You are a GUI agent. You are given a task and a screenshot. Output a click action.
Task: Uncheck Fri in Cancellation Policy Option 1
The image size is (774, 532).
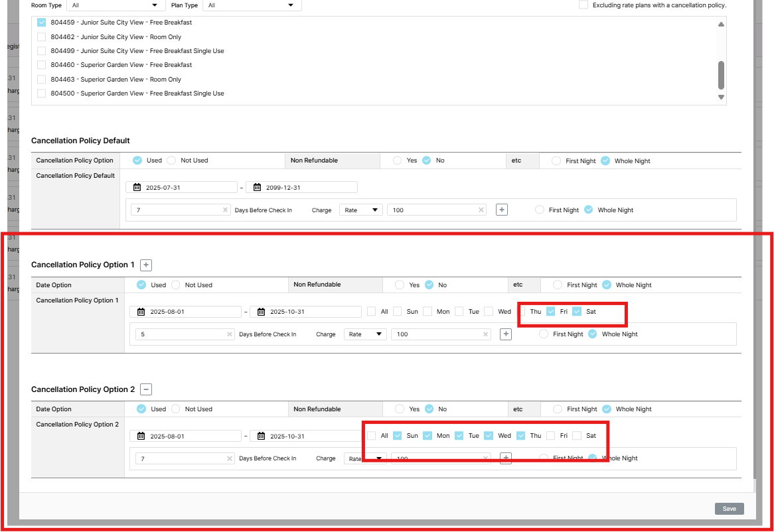point(551,312)
